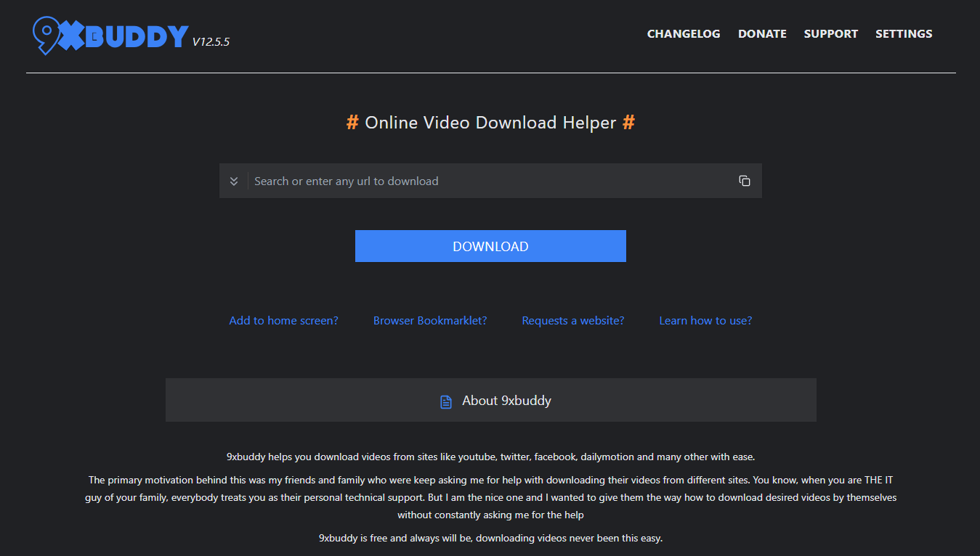Click the version label V12.5.5
Image resolution: width=980 pixels, height=556 pixels.
[211, 42]
